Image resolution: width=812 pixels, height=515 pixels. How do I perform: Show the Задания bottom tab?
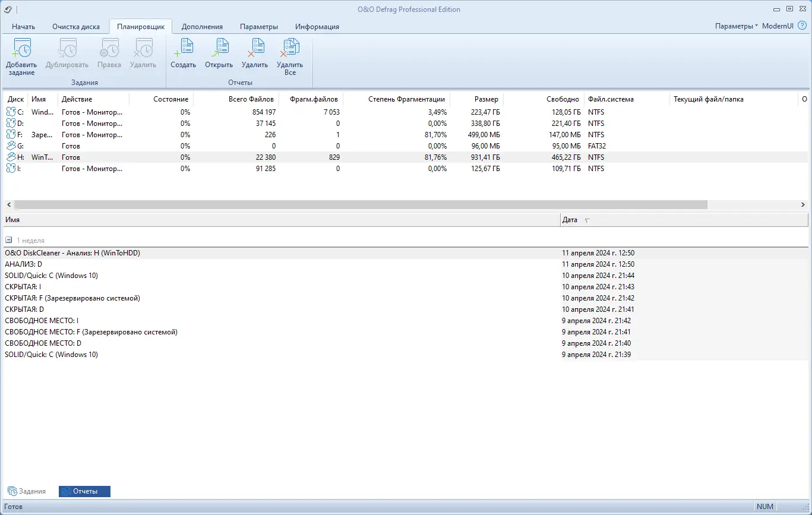click(27, 491)
